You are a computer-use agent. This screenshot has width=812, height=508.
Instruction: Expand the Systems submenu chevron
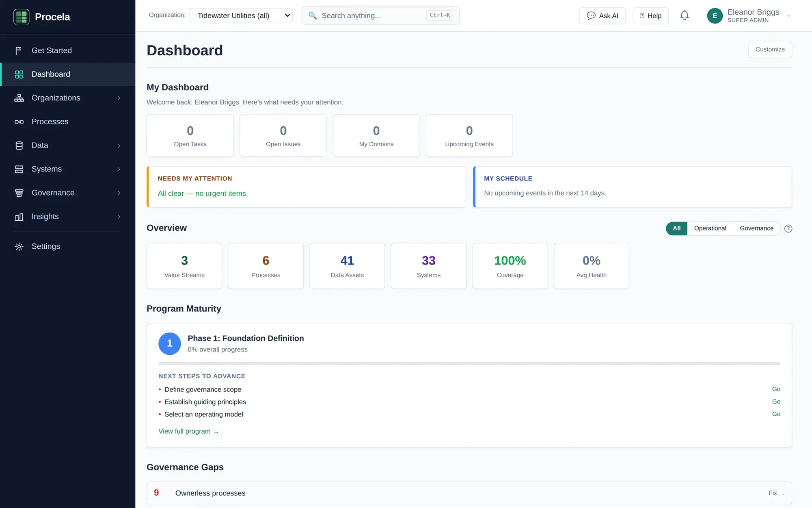tap(119, 169)
